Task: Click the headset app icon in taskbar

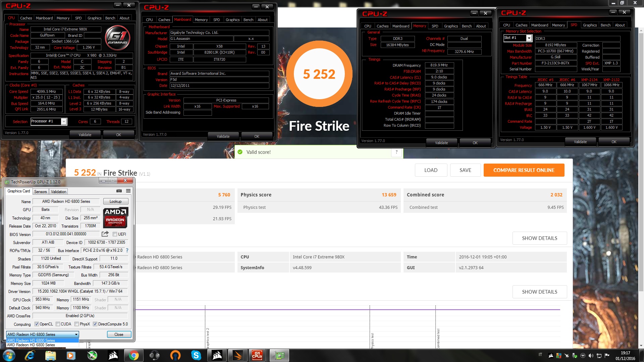Action: [x=154, y=355]
